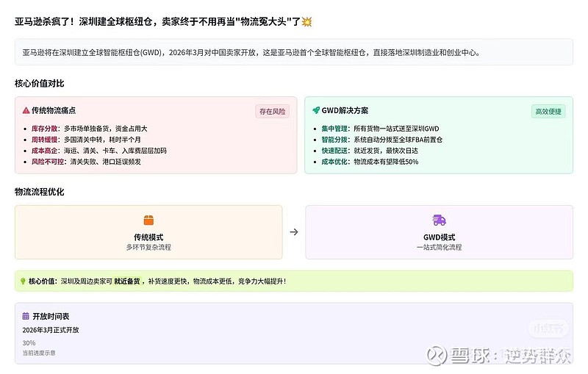The image size is (588, 374).
Task: Click the orange package box icon
Action: point(148,220)
